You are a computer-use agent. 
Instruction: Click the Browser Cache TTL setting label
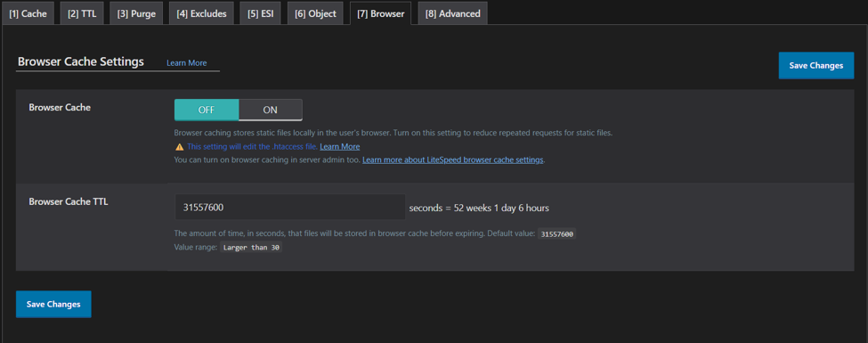[69, 201]
